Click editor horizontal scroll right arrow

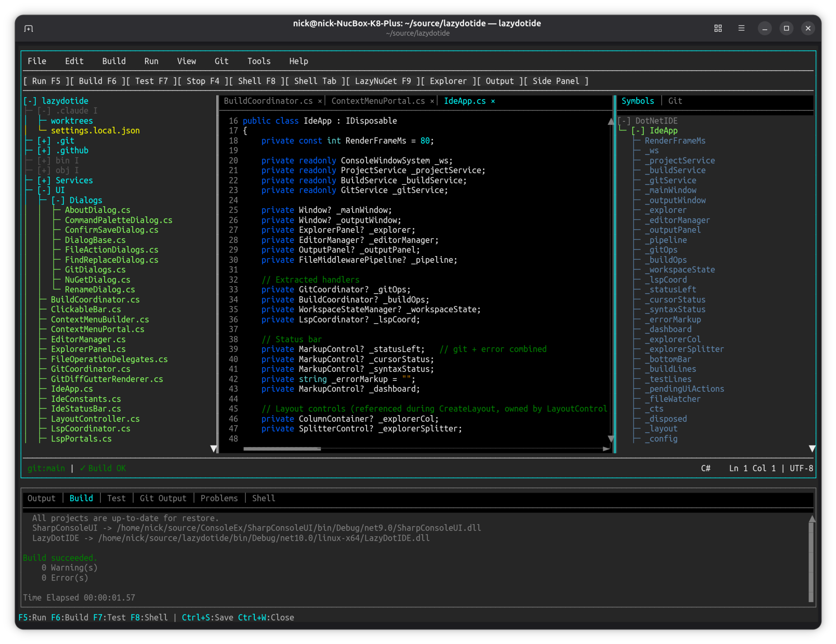coord(606,449)
